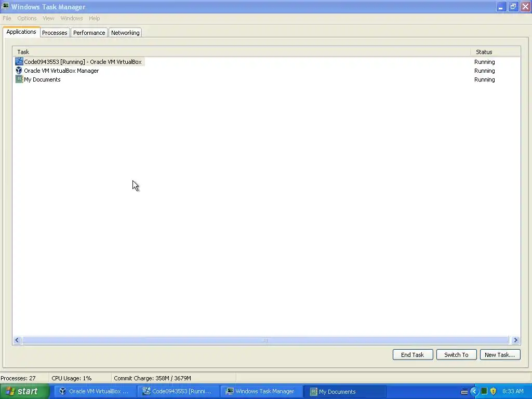This screenshot has width=532, height=399.
Task: Switch to the Networking tab
Action: 125,33
